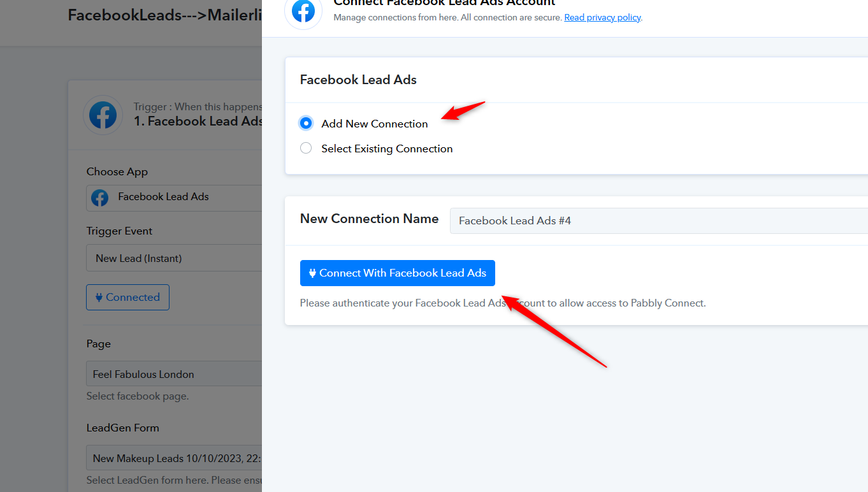Click Connect With Facebook Lead Ads button
The height and width of the screenshot is (492, 868).
pyautogui.click(x=398, y=273)
